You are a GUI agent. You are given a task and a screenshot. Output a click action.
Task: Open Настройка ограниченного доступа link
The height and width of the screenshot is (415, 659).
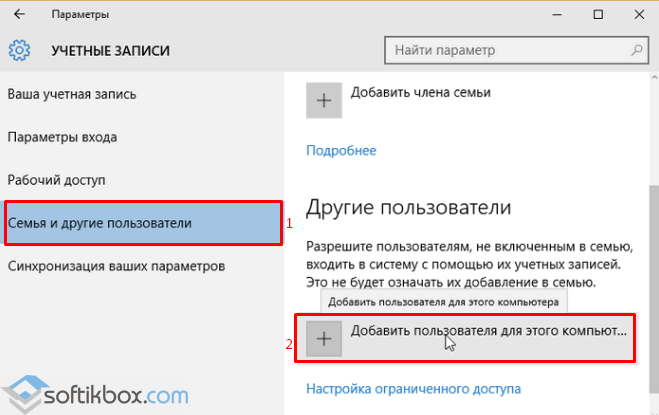click(x=413, y=388)
